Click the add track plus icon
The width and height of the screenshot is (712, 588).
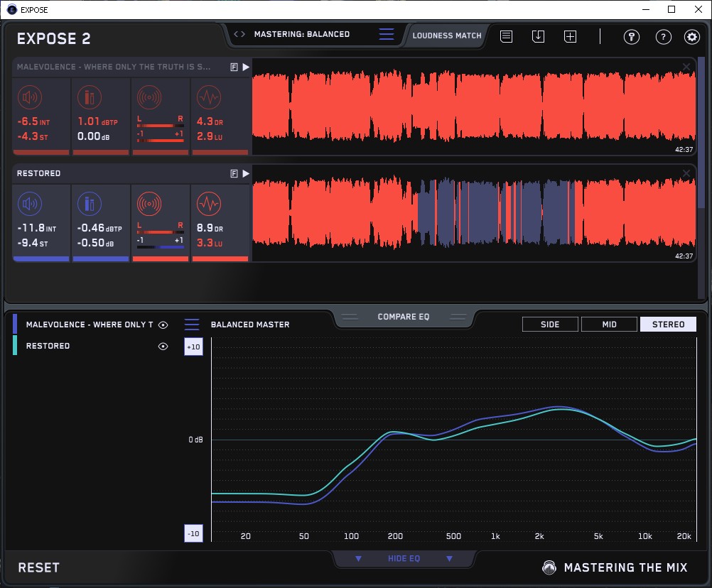coord(571,36)
